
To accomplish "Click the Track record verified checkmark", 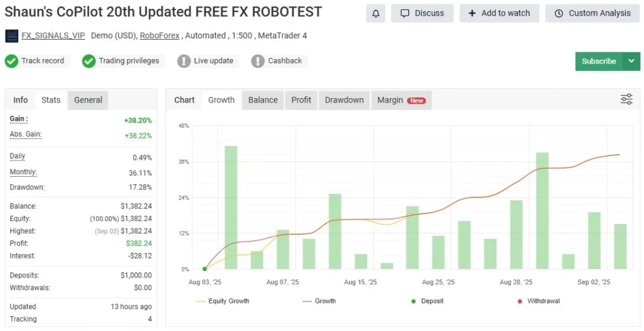I will click(x=11, y=61).
